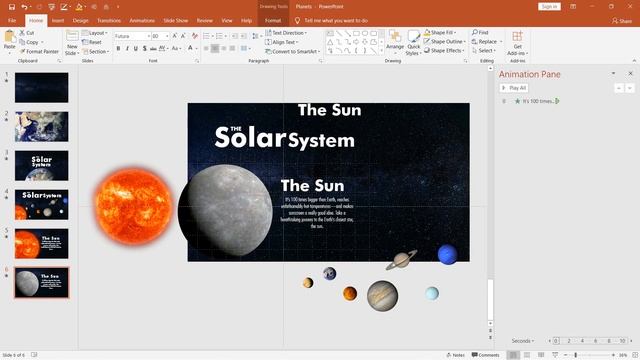The image size is (640, 360).
Task: Fit slide to current window
Action: (x=635, y=355)
